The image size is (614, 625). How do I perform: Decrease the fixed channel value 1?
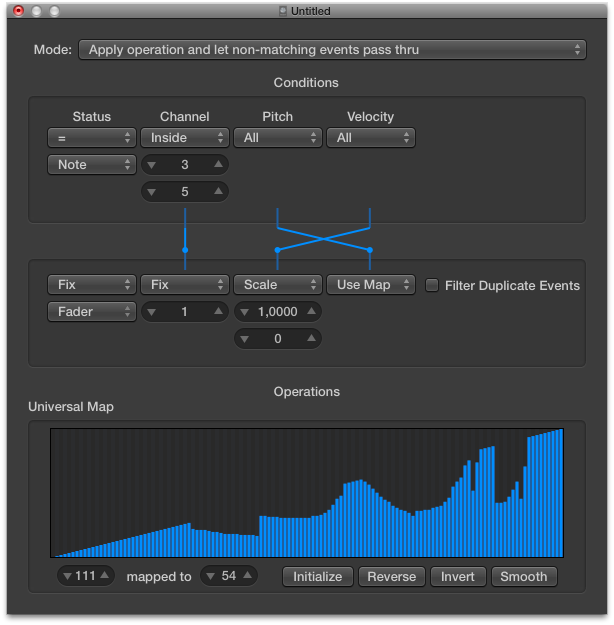tap(152, 312)
